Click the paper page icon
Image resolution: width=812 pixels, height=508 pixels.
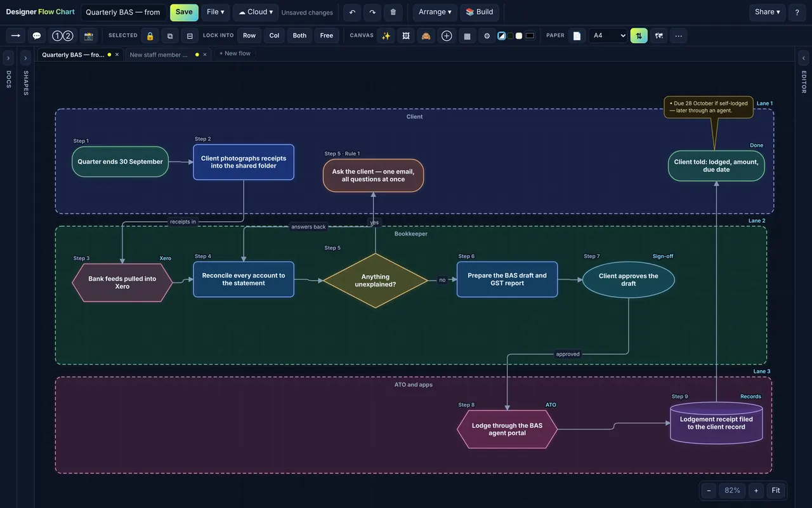point(577,36)
